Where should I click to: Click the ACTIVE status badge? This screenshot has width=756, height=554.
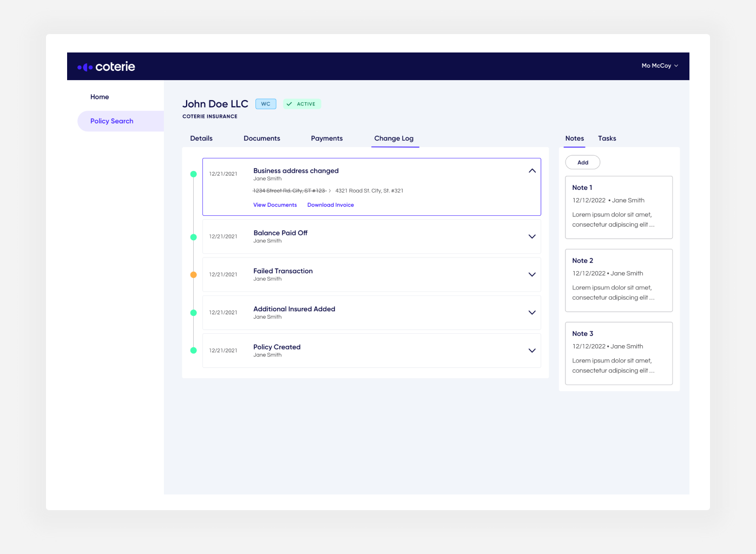pyautogui.click(x=302, y=104)
